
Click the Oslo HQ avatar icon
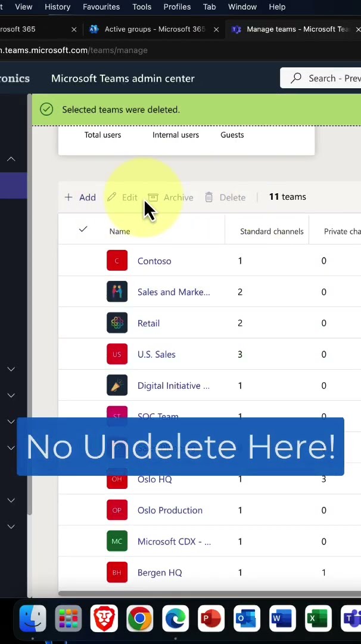click(x=117, y=479)
